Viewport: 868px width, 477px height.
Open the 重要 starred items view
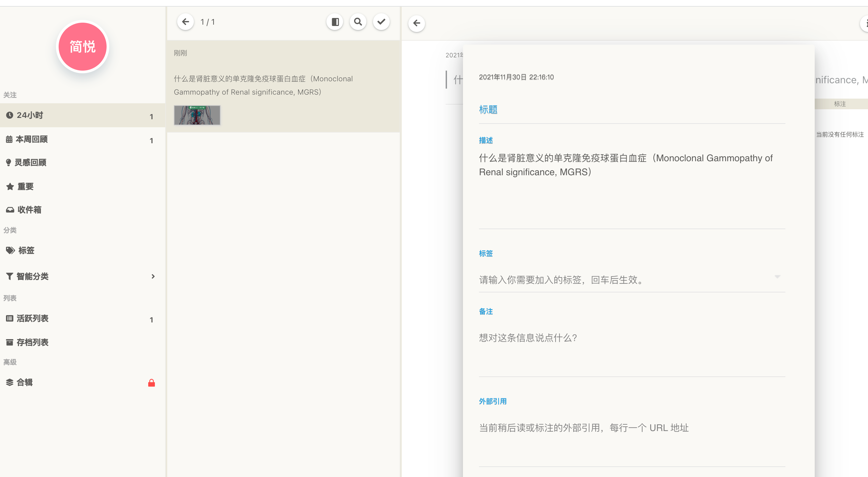(25, 186)
